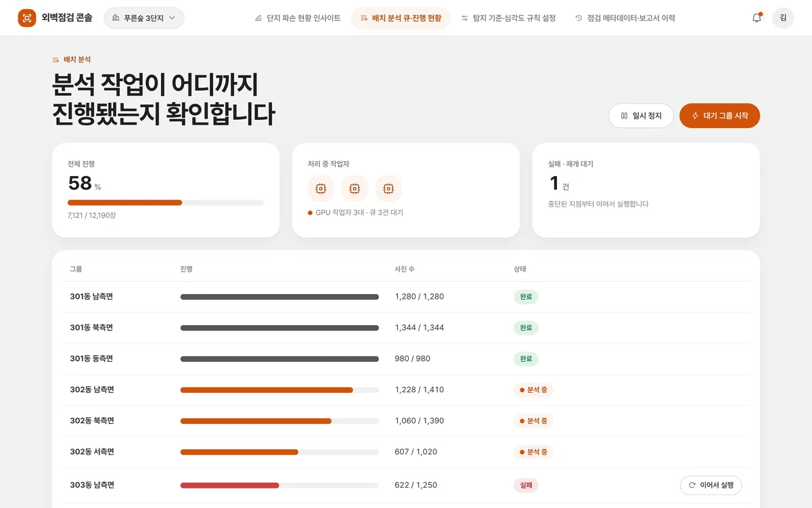Image resolution: width=812 pixels, height=508 pixels.
Task: Click the 진행 column header
Action: point(186,269)
